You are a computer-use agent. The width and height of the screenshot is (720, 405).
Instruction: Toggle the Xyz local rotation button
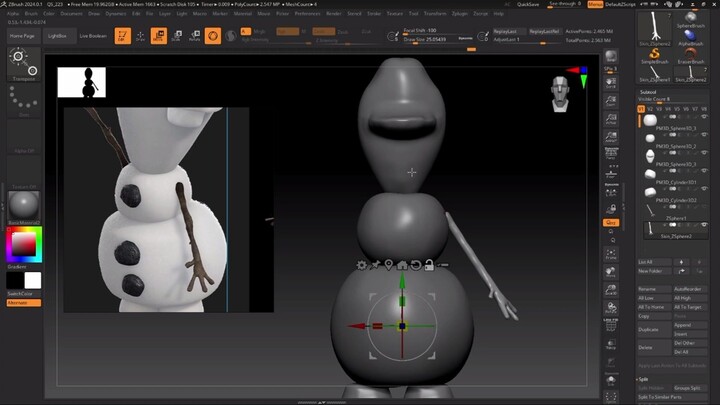click(611, 223)
